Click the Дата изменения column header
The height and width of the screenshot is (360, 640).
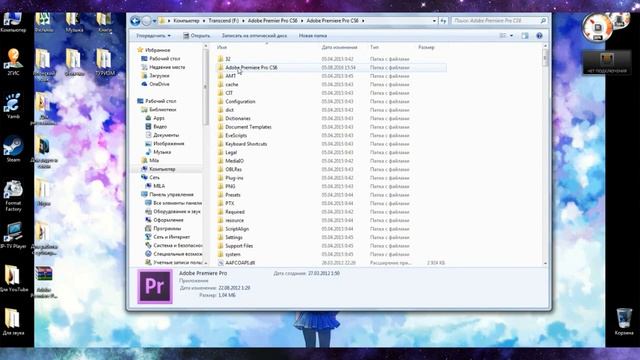(x=339, y=47)
